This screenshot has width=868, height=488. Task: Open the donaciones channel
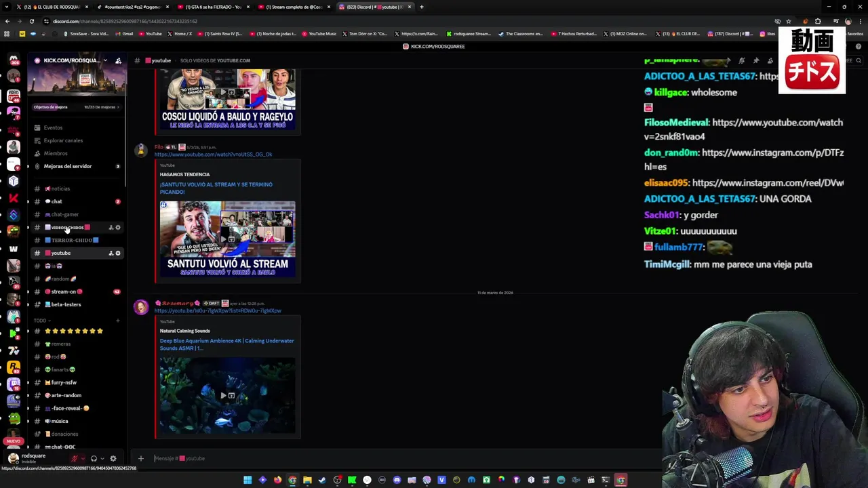(76, 434)
